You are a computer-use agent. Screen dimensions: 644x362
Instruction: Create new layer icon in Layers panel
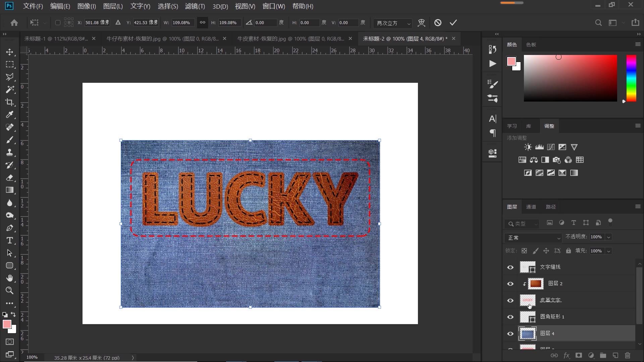(615, 355)
